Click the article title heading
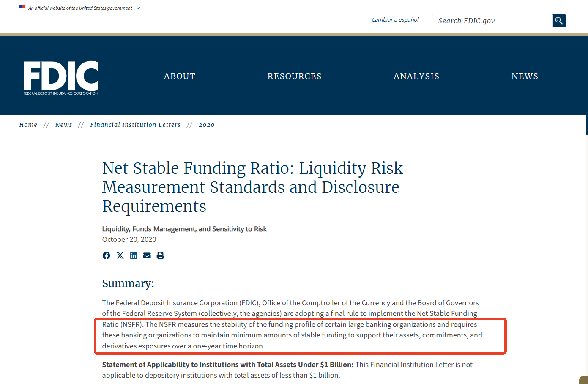 coord(252,187)
